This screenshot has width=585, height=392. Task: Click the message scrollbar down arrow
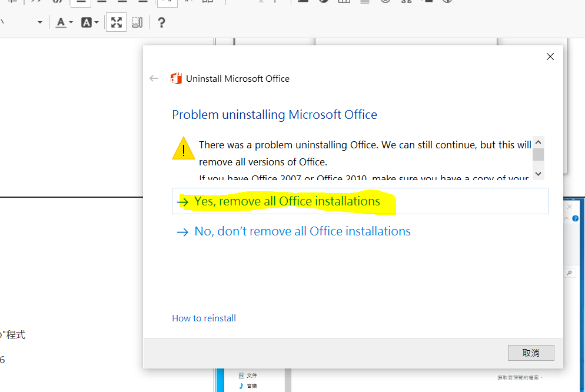[538, 174]
